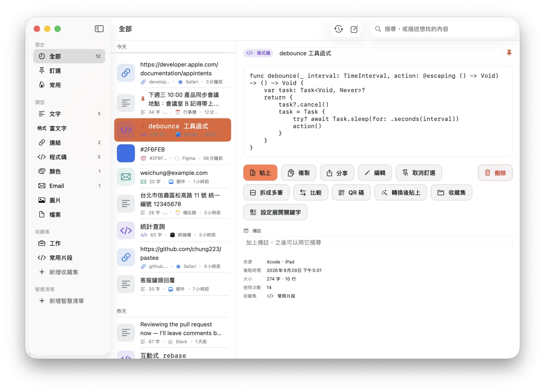
Task: Click the 貼上 paste button
Action: point(260,173)
